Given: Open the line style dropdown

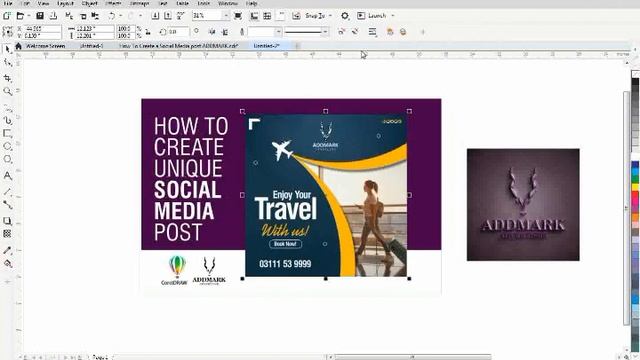Looking at the screenshot, I should click(x=325, y=32).
